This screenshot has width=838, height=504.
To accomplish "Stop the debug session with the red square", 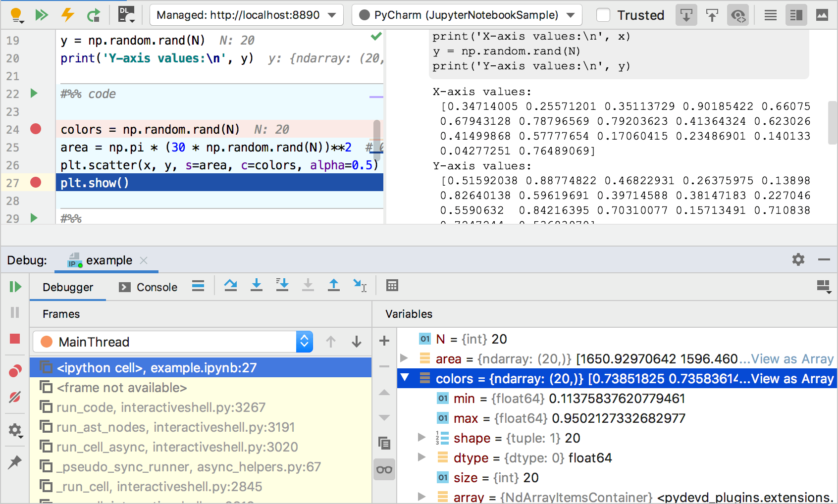I will [14, 339].
